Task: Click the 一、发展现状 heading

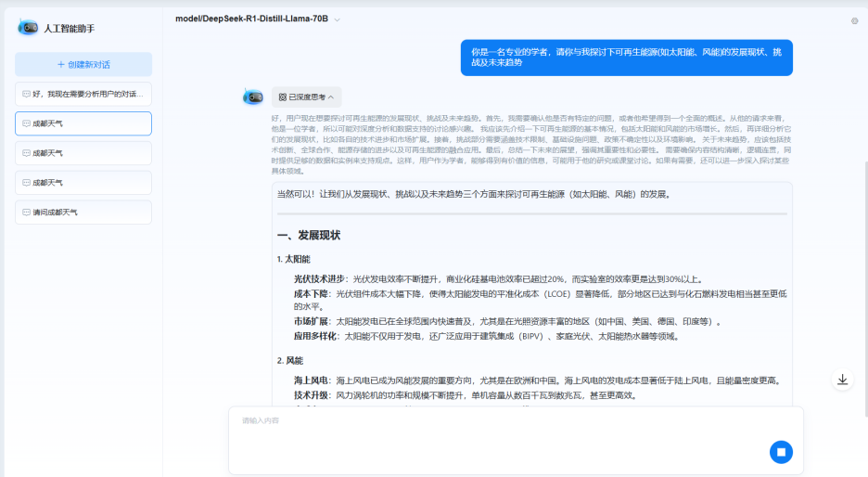Action: point(309,236)
